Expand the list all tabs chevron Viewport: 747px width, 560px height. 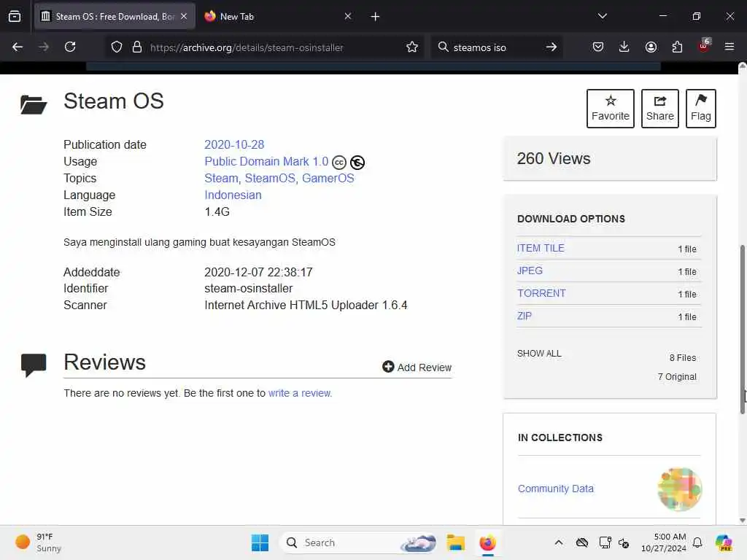point(602,16)
